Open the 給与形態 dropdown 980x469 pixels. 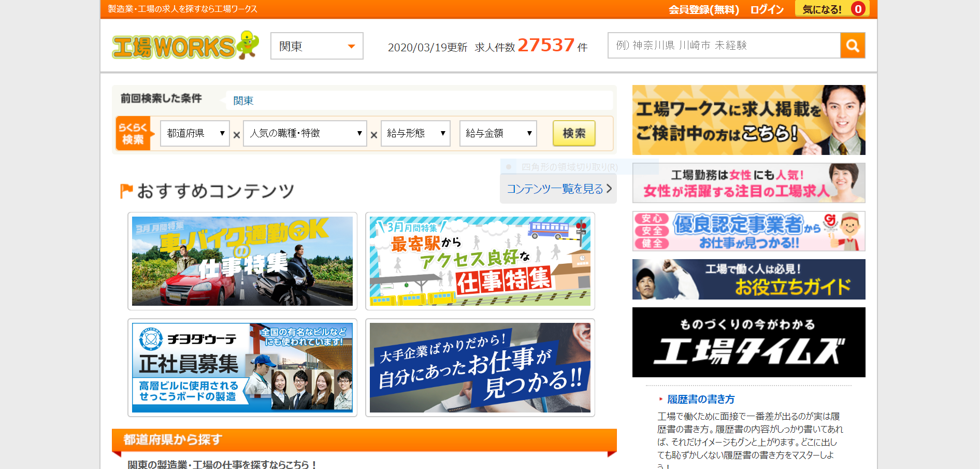[x=415, y=134]
